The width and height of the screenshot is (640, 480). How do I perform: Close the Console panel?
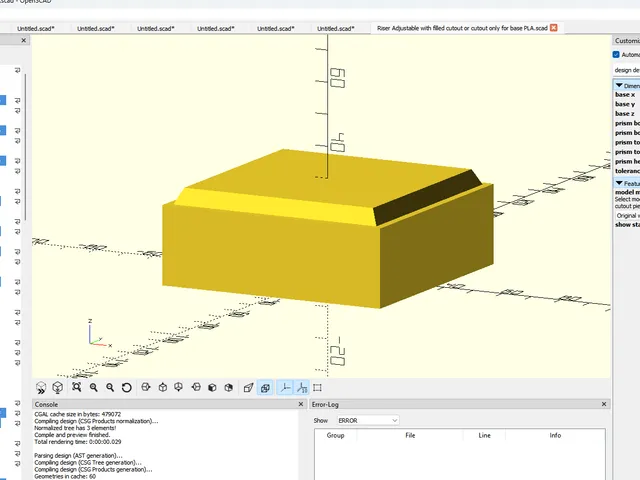(301, 404)
